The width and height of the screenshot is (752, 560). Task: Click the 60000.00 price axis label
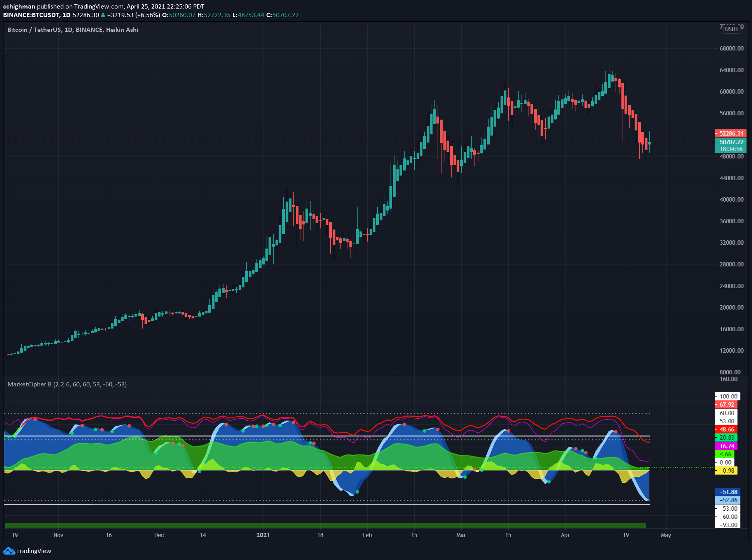click(731, 92)
